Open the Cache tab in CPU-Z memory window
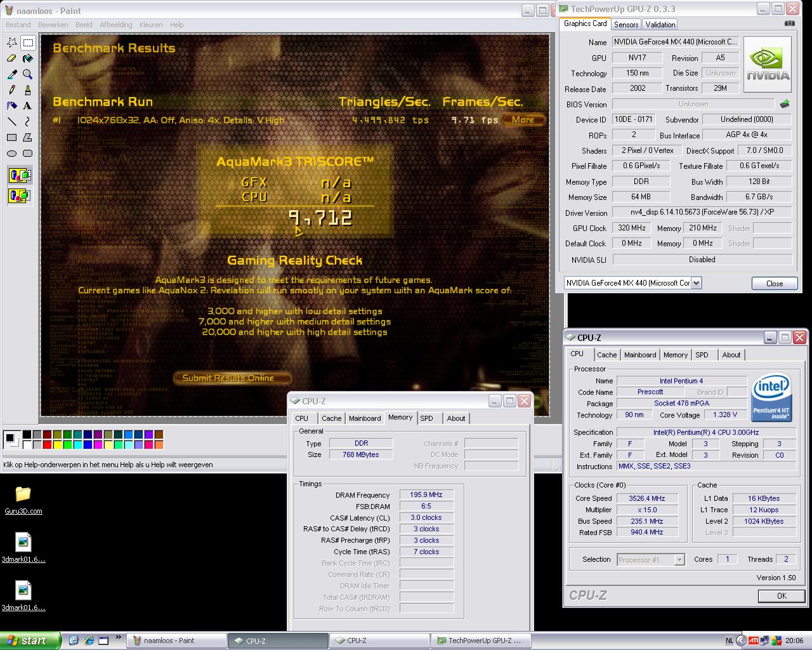 point(331,418)
